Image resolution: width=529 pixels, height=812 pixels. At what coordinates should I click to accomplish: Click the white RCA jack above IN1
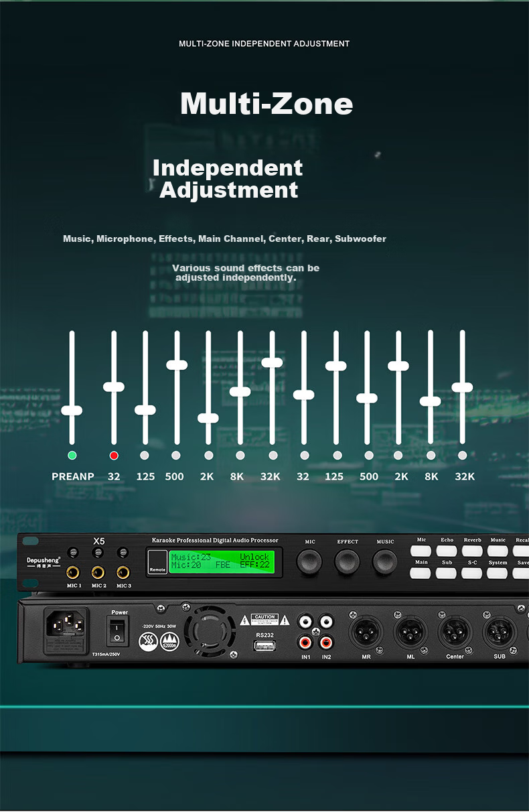[x=307, y=623]
